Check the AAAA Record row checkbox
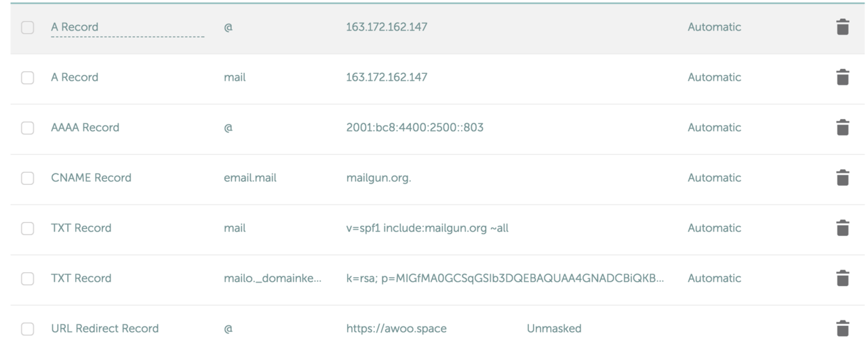868x355 pixels. [27, 128]
